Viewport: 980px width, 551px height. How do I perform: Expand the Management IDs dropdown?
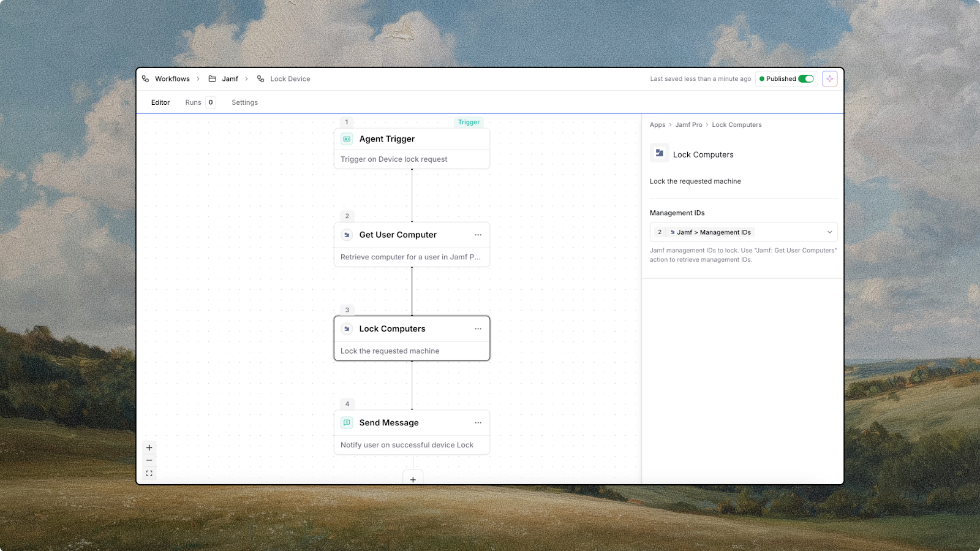pos(829,232)
